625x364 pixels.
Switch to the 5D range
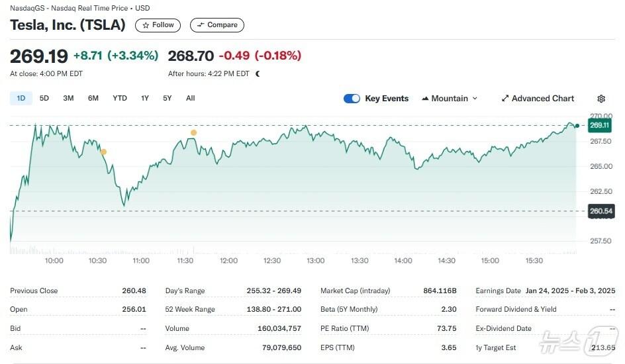click(44, 99)
